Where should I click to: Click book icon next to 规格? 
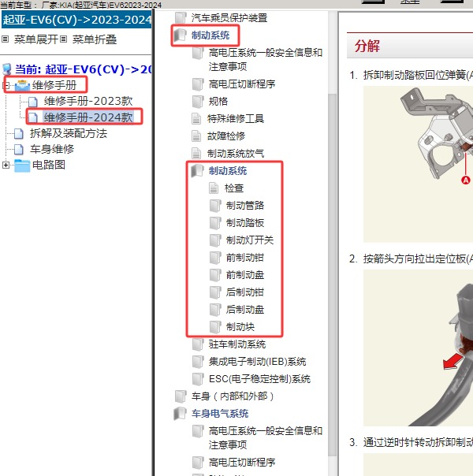(198, 102)
